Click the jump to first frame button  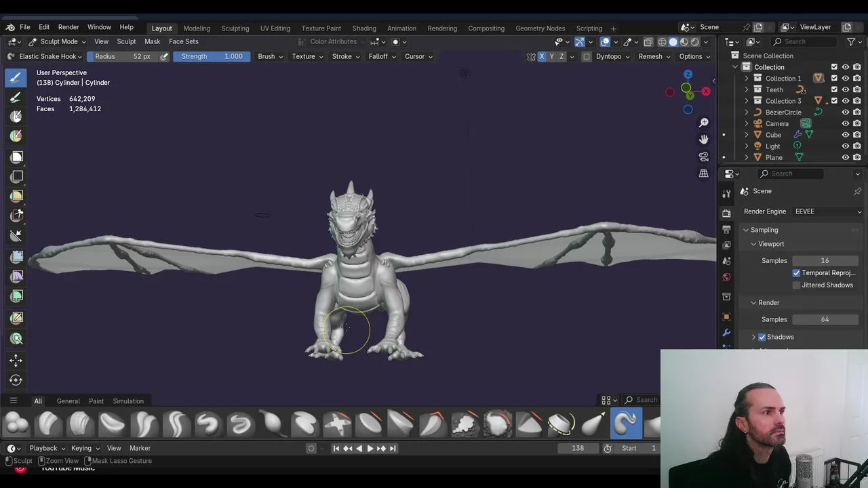[x=336, y=448]
